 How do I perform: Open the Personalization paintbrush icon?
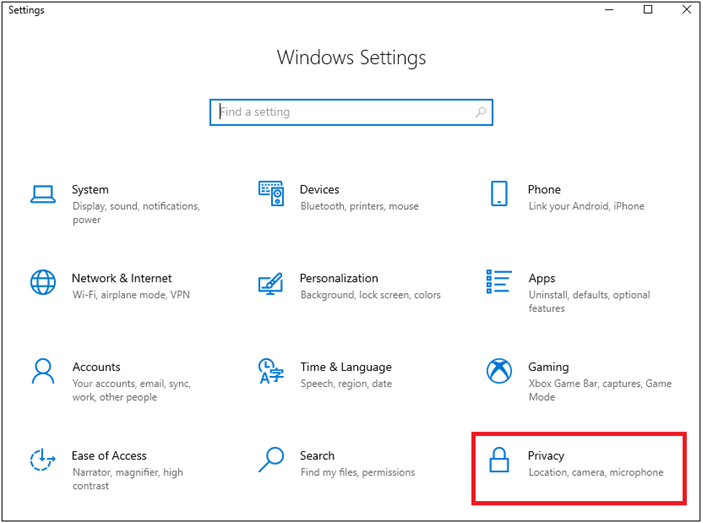click(271, 283)
